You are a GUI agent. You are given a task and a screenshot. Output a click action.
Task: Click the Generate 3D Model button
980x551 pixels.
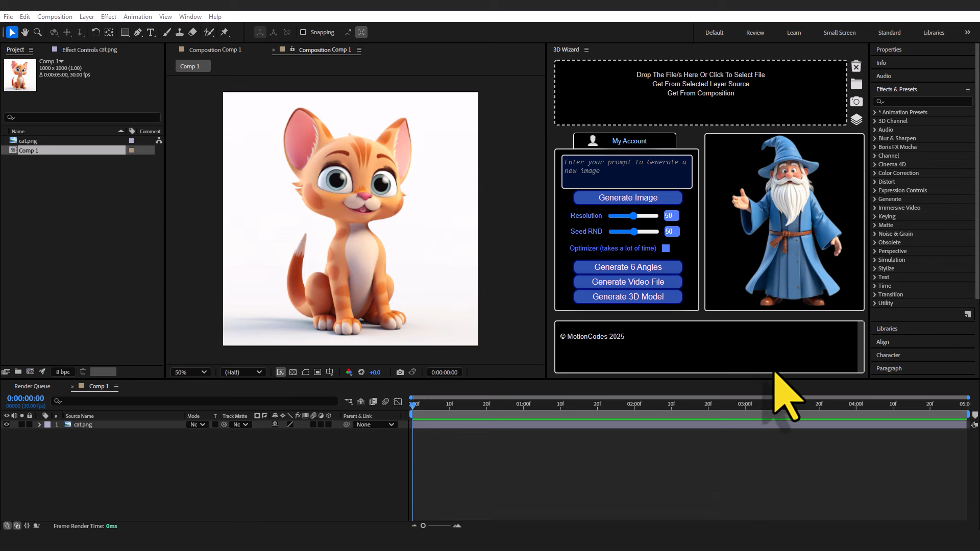click(628, 297)
